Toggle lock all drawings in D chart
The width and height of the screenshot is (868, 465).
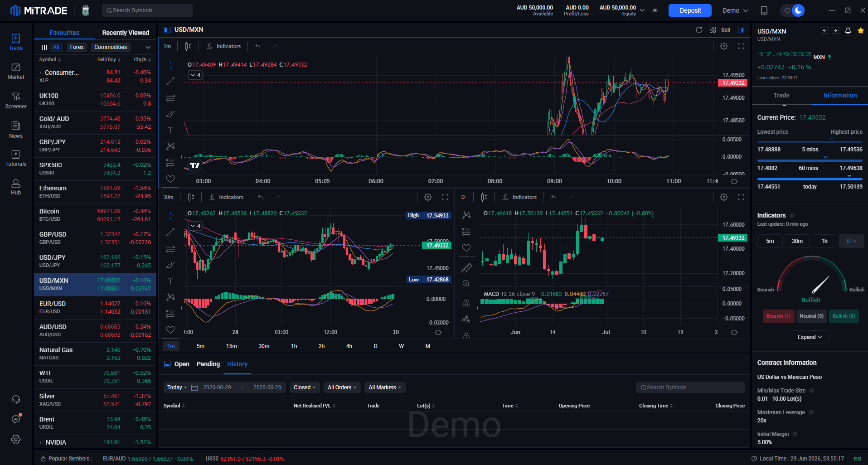(x=466, y=336)
